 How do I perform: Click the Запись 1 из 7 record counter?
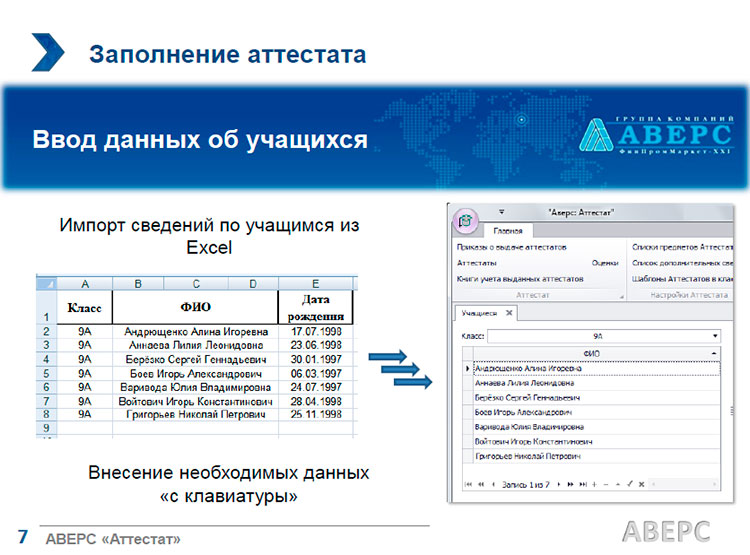click(x=526, y=485)
